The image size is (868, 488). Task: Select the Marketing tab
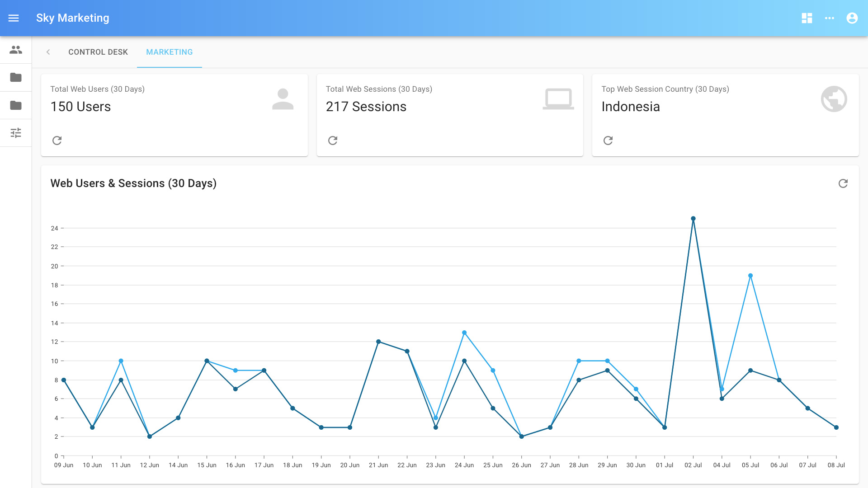pyautogui.click(x=169, y=52)
